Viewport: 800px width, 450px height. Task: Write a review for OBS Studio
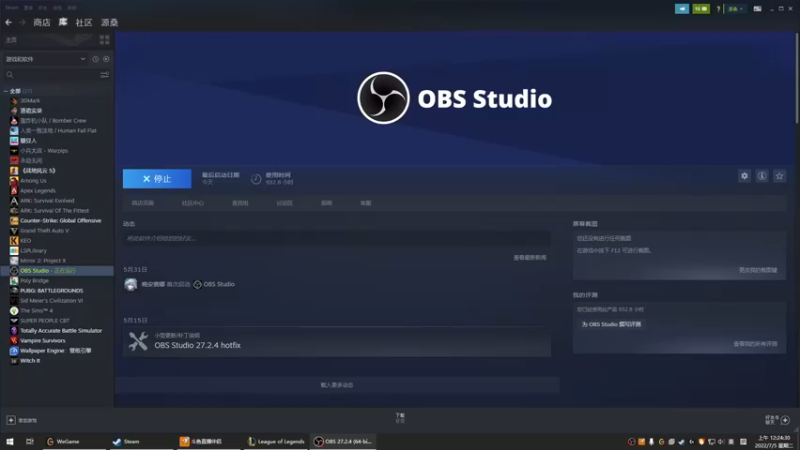(x=611, y=324)
